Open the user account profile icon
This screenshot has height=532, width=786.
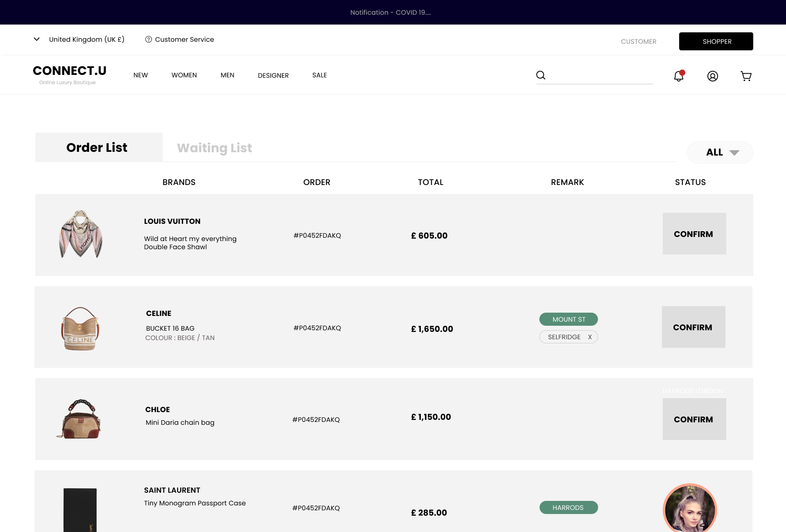tap(713, 76)
